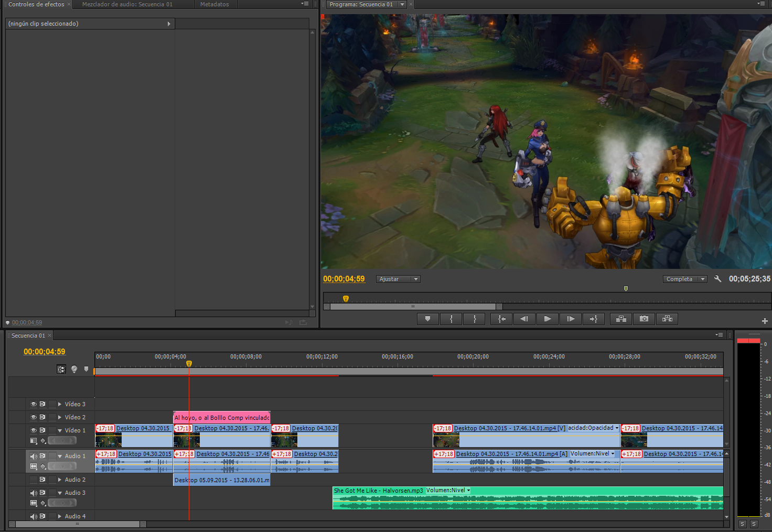Collapse the Vídeo 1 track
This screenshot has width=772, height=532.
(60, 430)
